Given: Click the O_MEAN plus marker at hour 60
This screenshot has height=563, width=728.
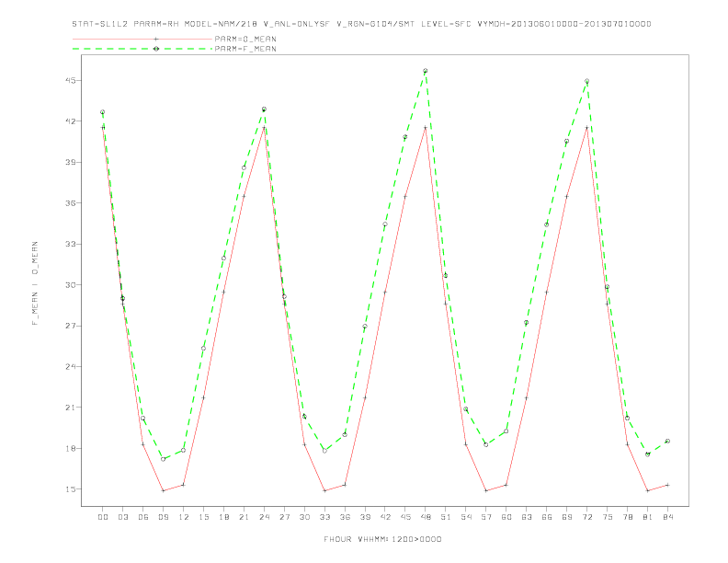Looking at the screenshot, I should coord(506,485).
